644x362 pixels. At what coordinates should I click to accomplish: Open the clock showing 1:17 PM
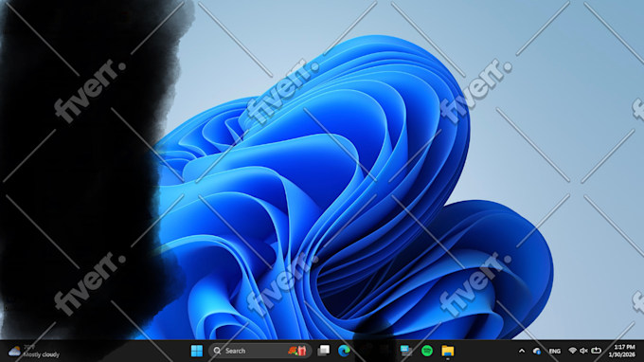(x=622, y=351)
